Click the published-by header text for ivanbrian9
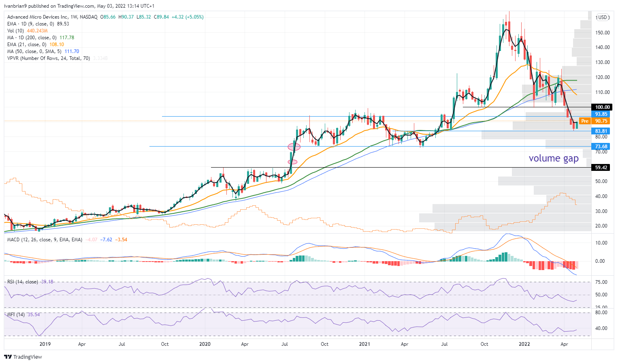The height and width of the screenshot is (364, 618). click(x=79, y=6)
